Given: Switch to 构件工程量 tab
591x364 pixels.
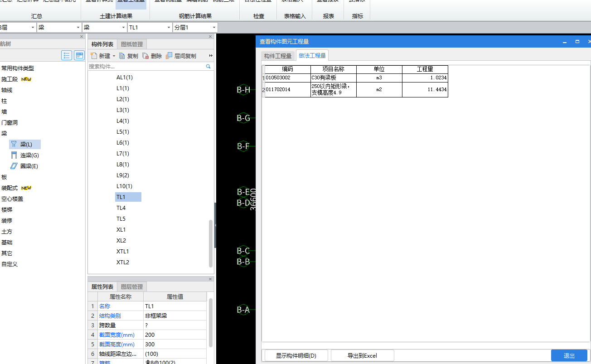Looking at the screenshot, I should tap(278, 56).
